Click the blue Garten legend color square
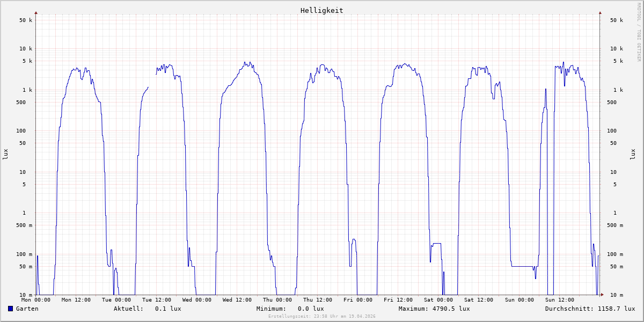This screenshot has height=322, width=644. [x=10, y=309]
